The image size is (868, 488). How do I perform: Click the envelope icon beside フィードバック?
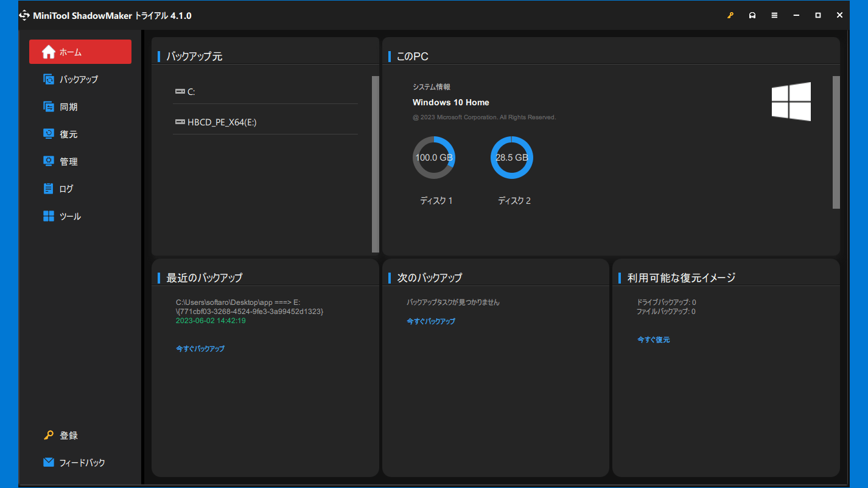(49, 462)
